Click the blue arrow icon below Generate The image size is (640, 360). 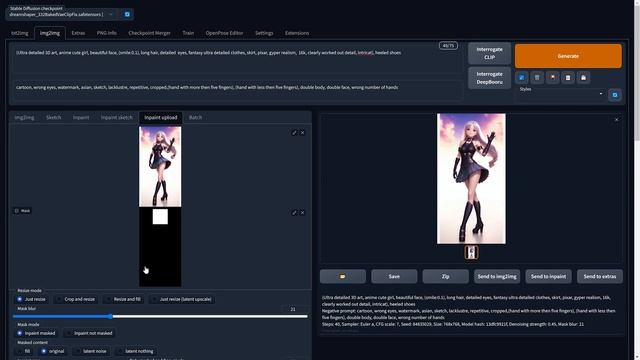pos(521,78)
